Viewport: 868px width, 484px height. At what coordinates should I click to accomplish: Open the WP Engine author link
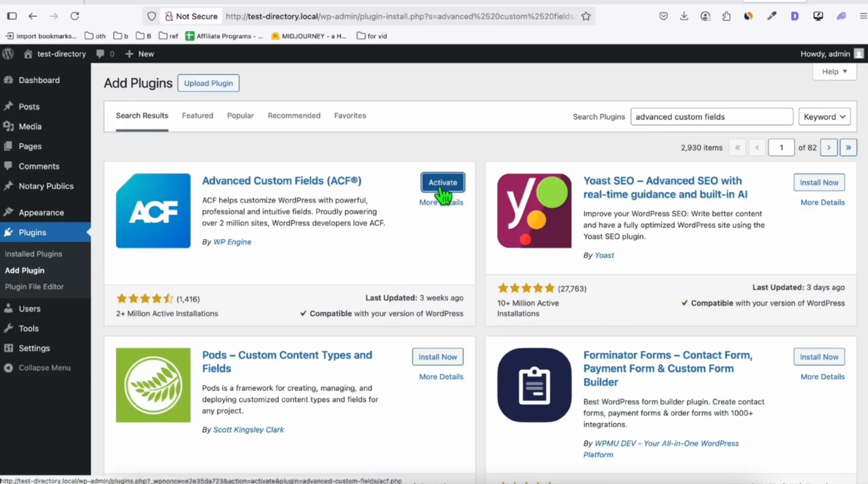[x=232, y=242]
